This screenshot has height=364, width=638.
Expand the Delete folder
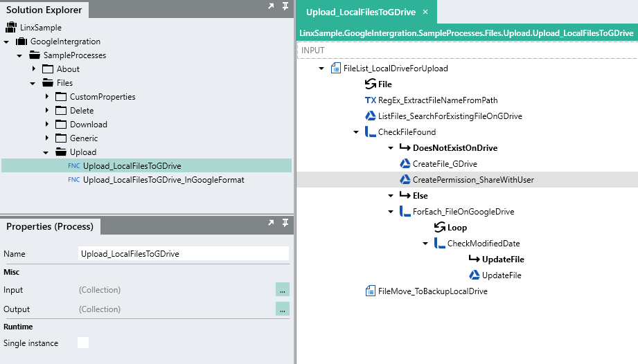pos(47,111)
